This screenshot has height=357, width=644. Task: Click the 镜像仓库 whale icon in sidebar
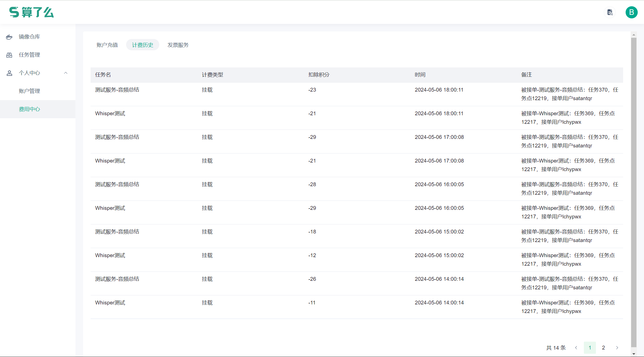pyautogui.click(x=9, y=37)
